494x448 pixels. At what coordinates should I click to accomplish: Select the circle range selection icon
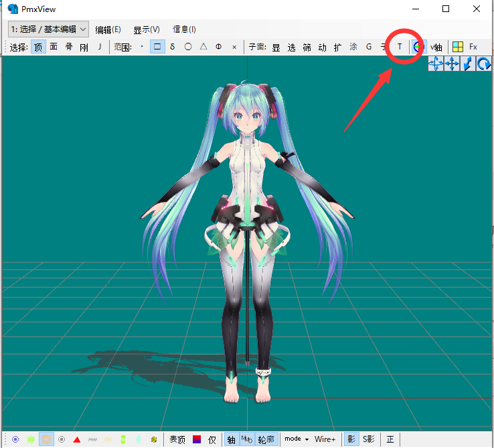188,47
